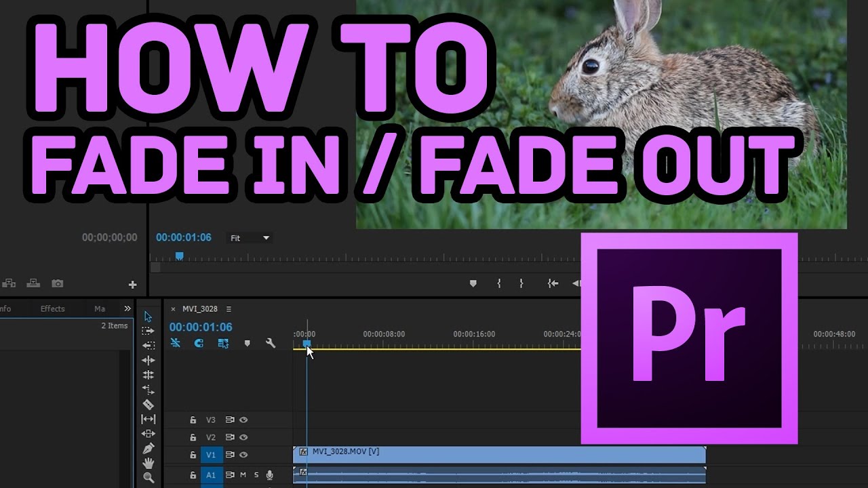Hide V2 track output eye
868x488 pixels.
pyautogui.click(x=243, y=438)
